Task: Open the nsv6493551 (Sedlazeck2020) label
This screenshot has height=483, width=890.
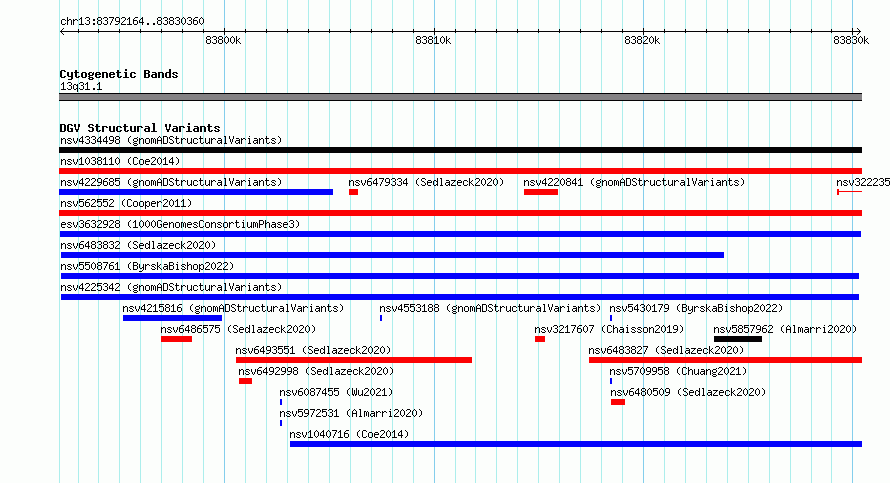Action: click(313, 350)
